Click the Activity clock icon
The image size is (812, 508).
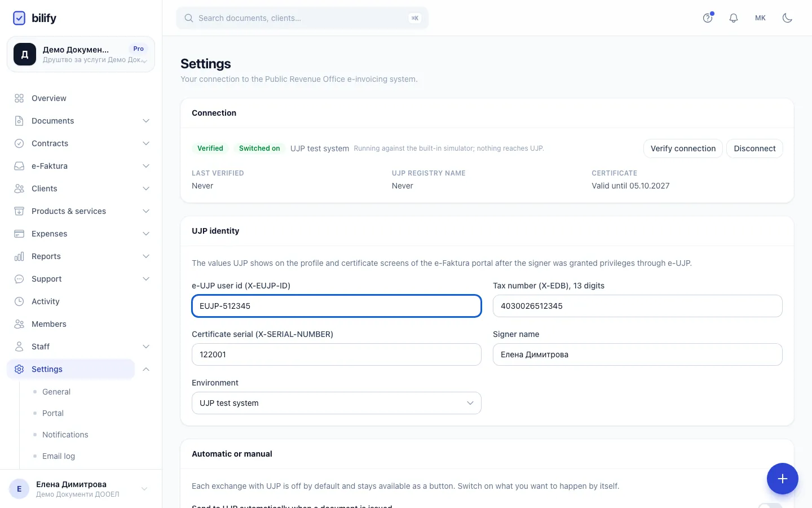(19, 301)
